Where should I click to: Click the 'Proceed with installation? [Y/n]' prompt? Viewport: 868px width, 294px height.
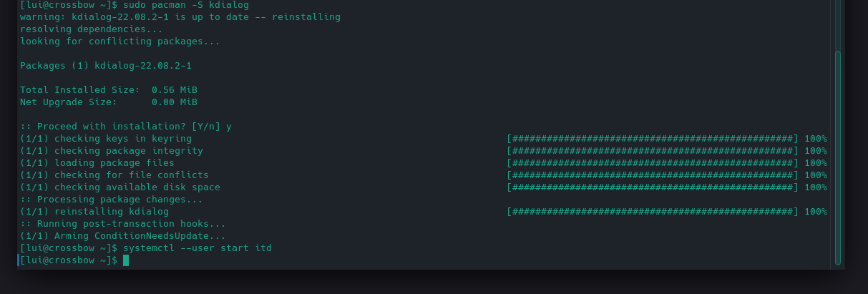tap(126, 127)
